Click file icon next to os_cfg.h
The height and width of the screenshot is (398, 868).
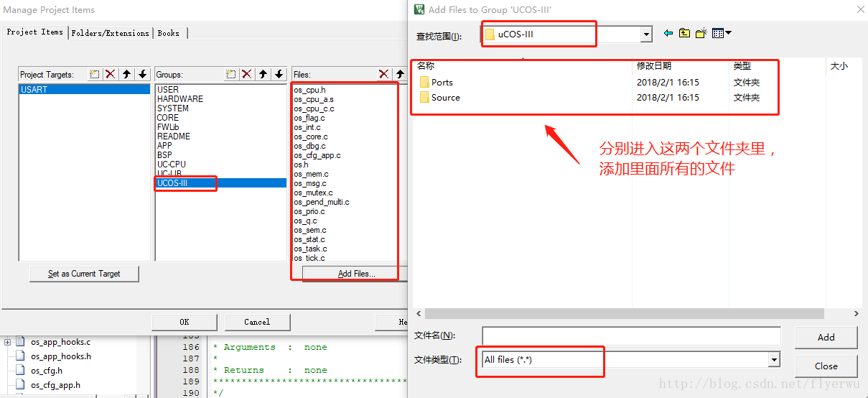(x=20, y=371)
